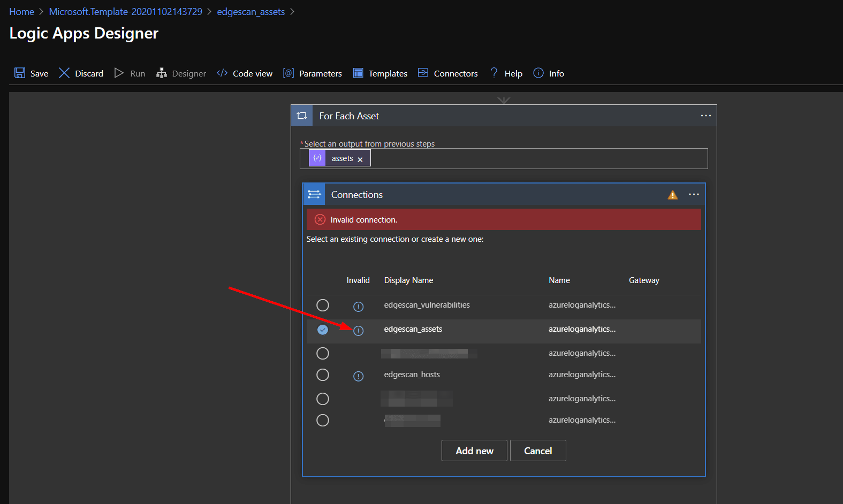Image resolution: width=843 pixels, height=504 pixels.
Task: Open Parameters panel
Action: 313,73
